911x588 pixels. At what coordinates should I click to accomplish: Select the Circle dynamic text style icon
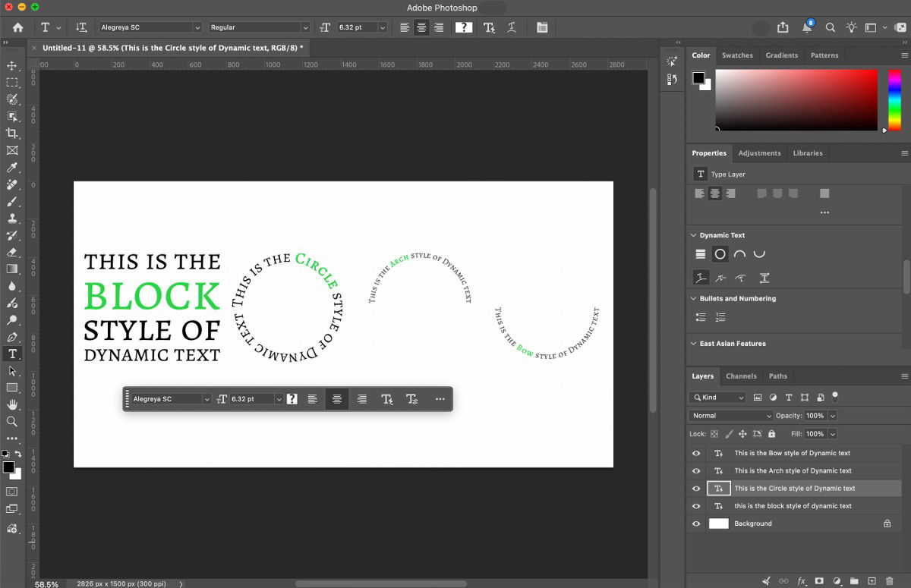pos(718,254)
